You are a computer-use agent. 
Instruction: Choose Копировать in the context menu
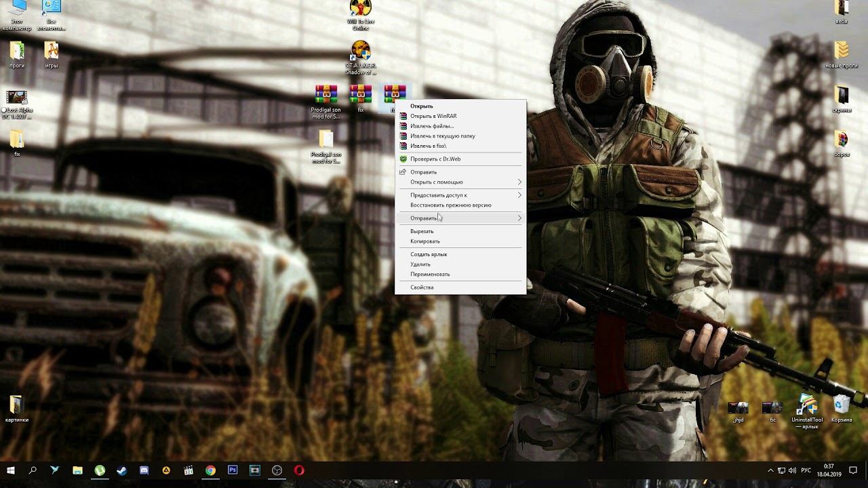(460, 241)
